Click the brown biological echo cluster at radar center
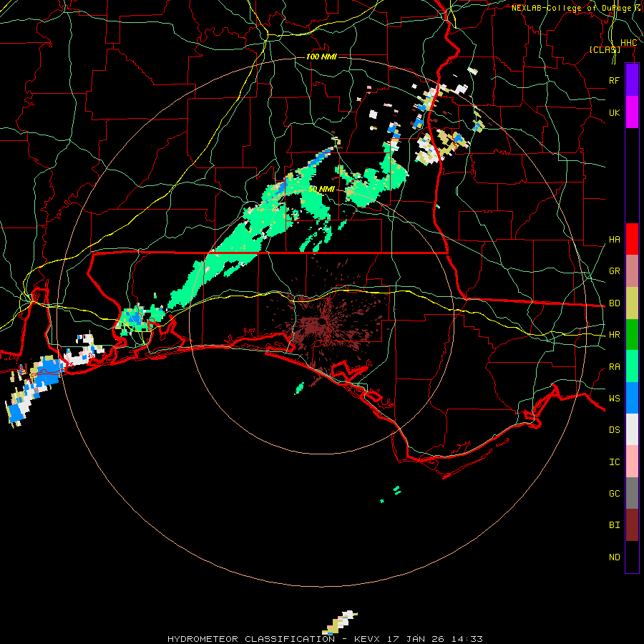The height and width of the screenshot is (644, 644). click(323, 324)
